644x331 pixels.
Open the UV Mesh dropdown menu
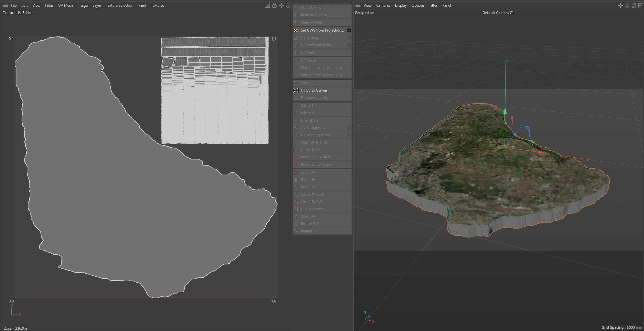click(65, 5)
